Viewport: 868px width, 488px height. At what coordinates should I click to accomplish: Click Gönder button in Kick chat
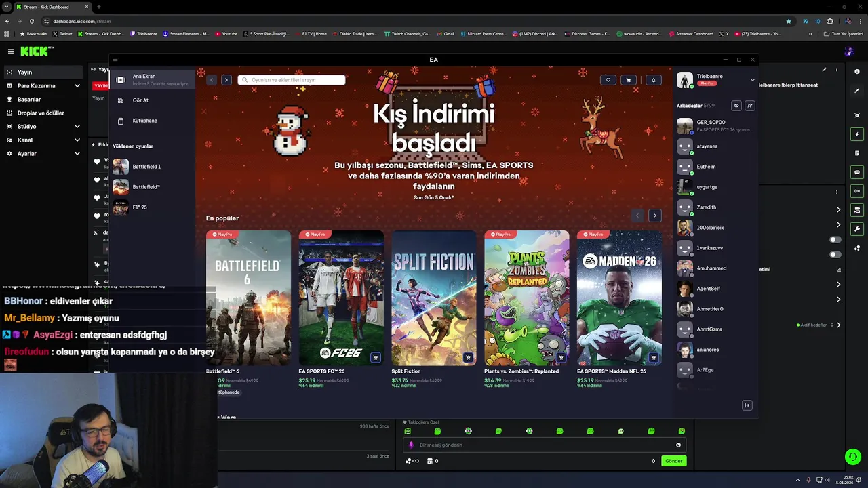click(x=673, y=461)
